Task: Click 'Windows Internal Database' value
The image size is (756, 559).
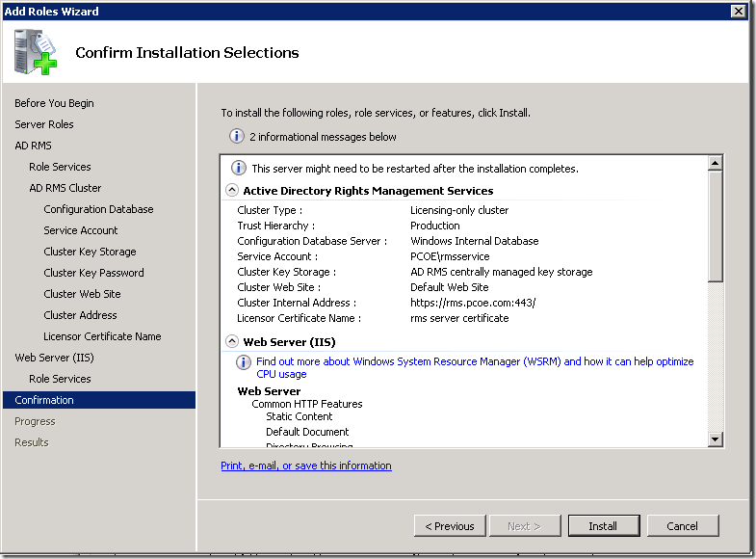Action: click(475, 241)
